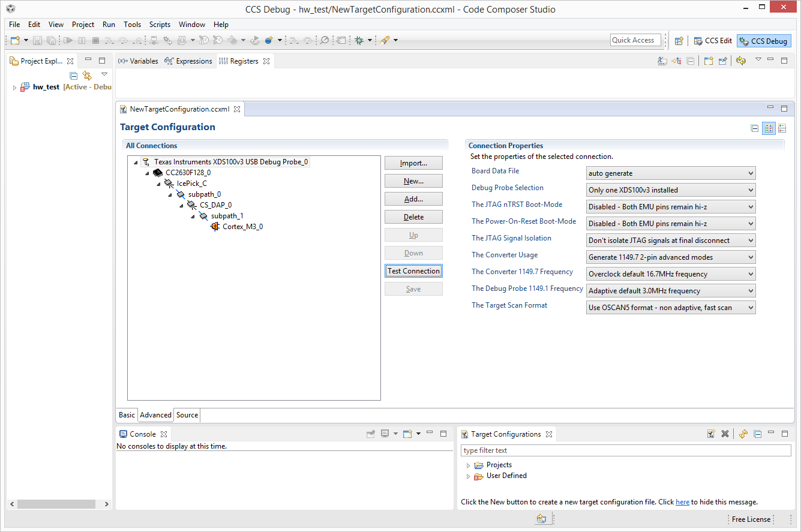Screen dimensions: 801x532
Task: Switch to the Basic tab
Action: (127, 415)
